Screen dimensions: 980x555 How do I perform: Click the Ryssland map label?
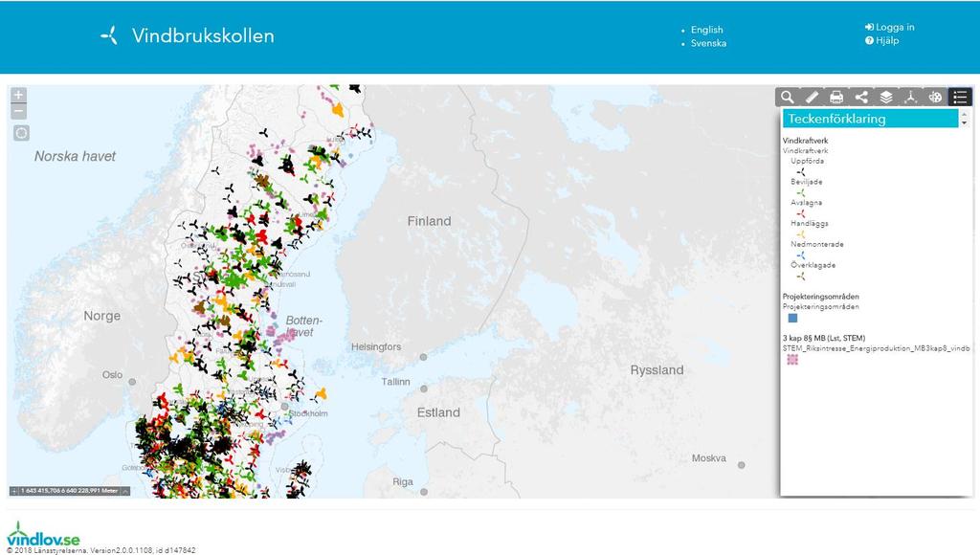pos(657,370)
